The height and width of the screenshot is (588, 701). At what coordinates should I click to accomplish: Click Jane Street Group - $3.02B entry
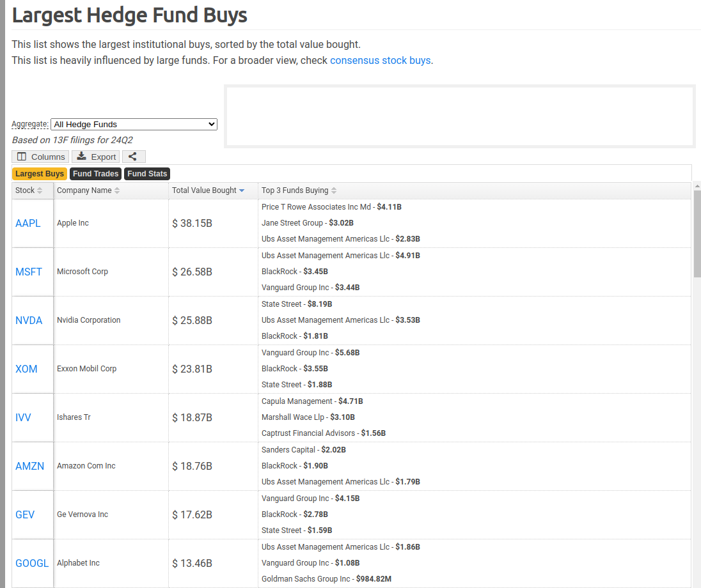coord(308,223)
